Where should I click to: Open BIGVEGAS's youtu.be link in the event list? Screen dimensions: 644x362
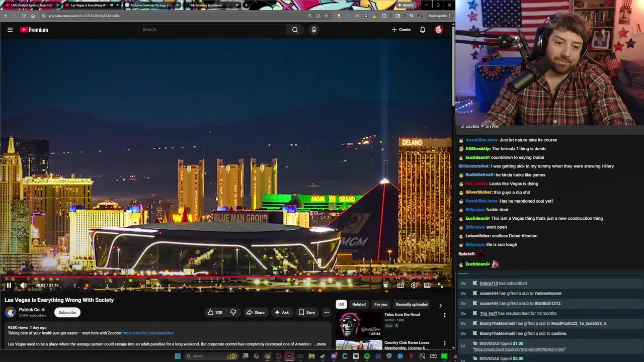(x=519, y=349)
